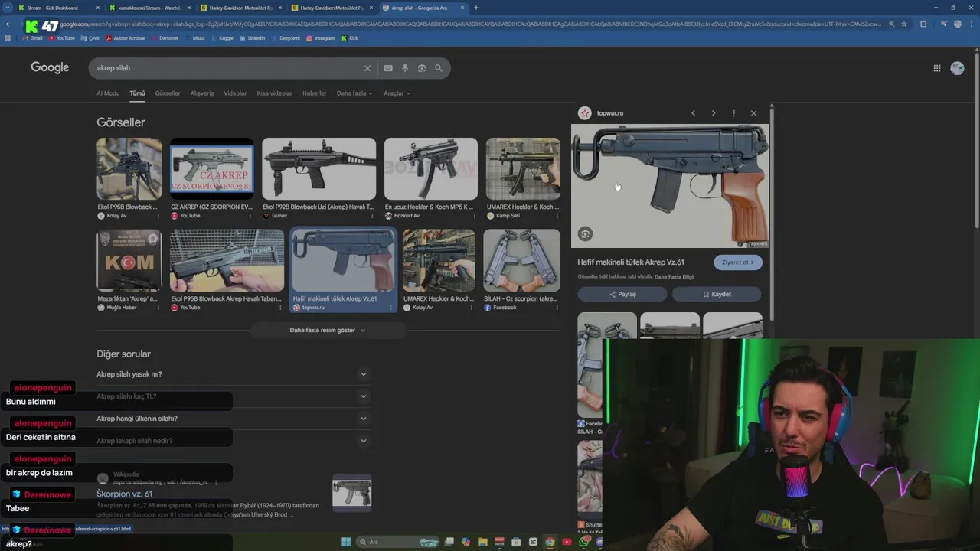Expand Daha fazla resim göster
Image resolution: width=980 pixels, height=551 pixels.
pyautogui.click(x=328, y=330)
